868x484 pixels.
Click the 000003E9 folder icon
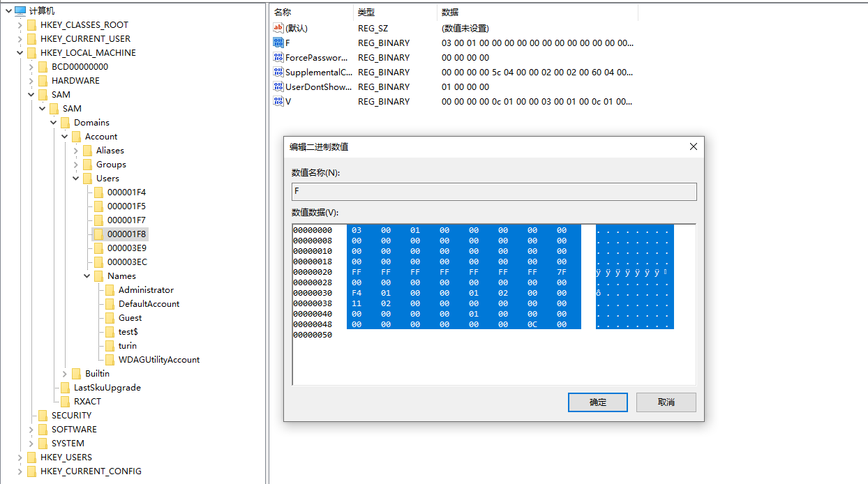[x=98, y=248]
